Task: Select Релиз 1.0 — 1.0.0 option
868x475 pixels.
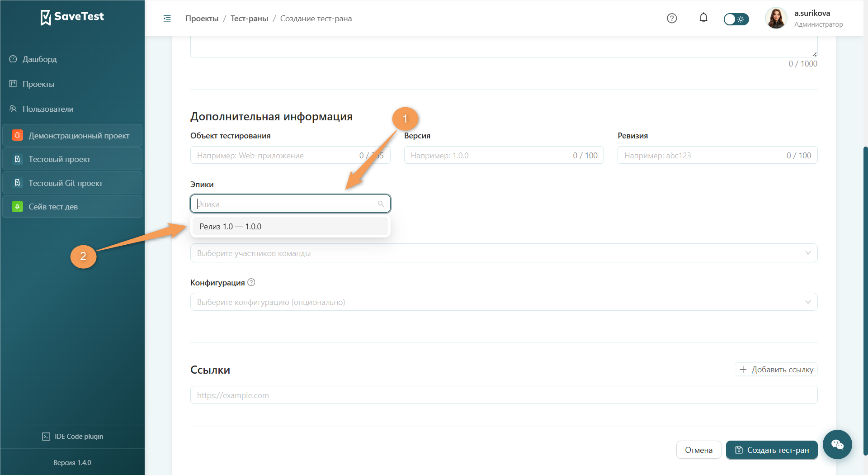Action: 290,227
